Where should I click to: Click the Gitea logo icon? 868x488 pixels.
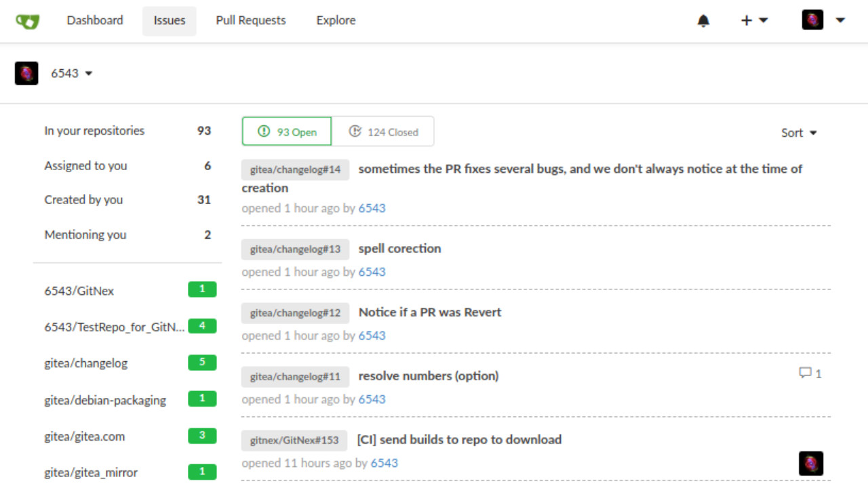pyautogui.click(x=28, y=21)
